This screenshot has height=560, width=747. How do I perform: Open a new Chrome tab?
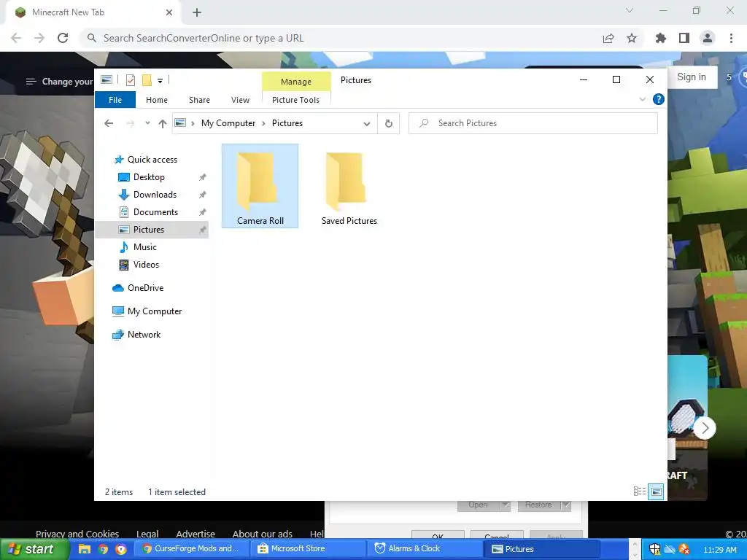pos(197,13)
